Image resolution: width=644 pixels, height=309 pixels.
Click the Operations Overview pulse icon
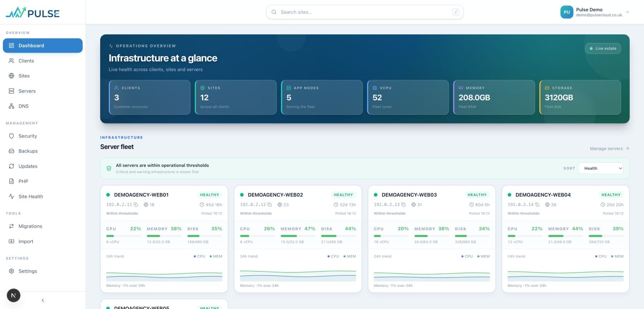(x=111, y=46)
